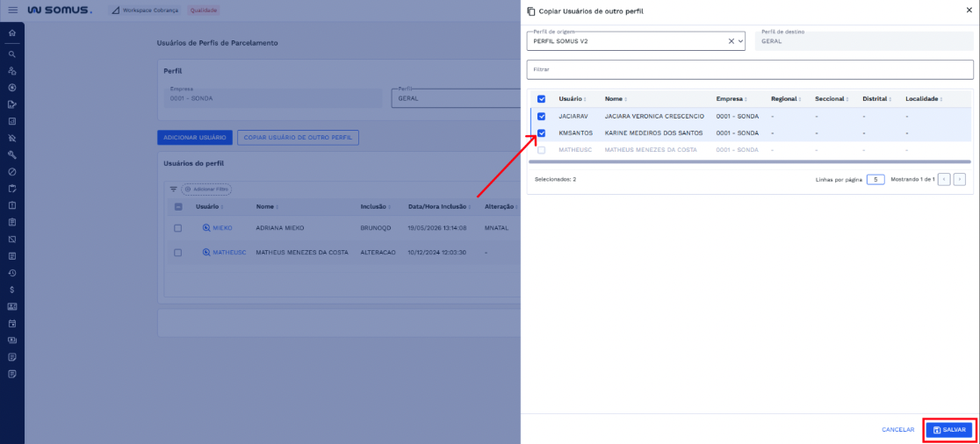Viewport: 980px width, 444px height.
Task: Click the Somus logo
Action: 60,11
